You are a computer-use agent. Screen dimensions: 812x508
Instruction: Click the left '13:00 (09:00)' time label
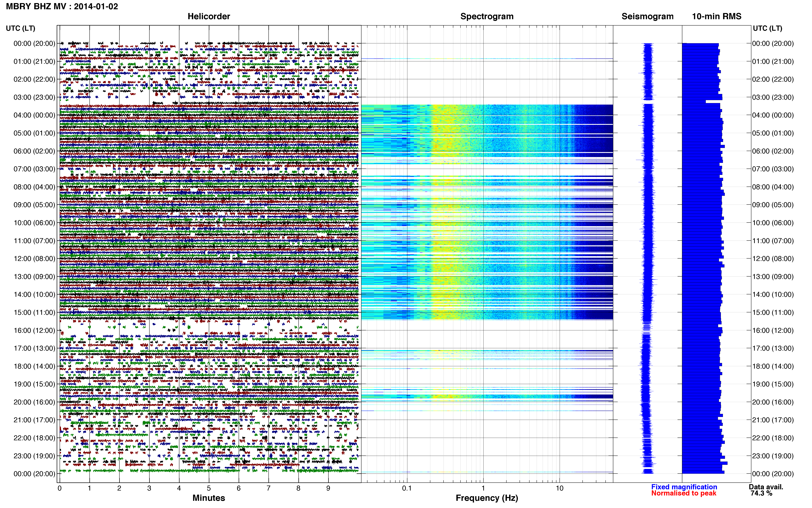34,277
